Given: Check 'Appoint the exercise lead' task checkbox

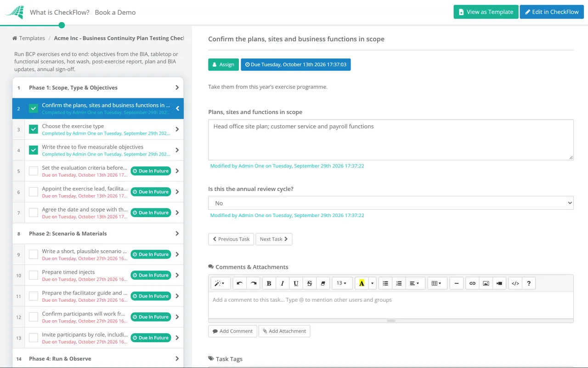Looking at the screenshot, I should (34, 192).
